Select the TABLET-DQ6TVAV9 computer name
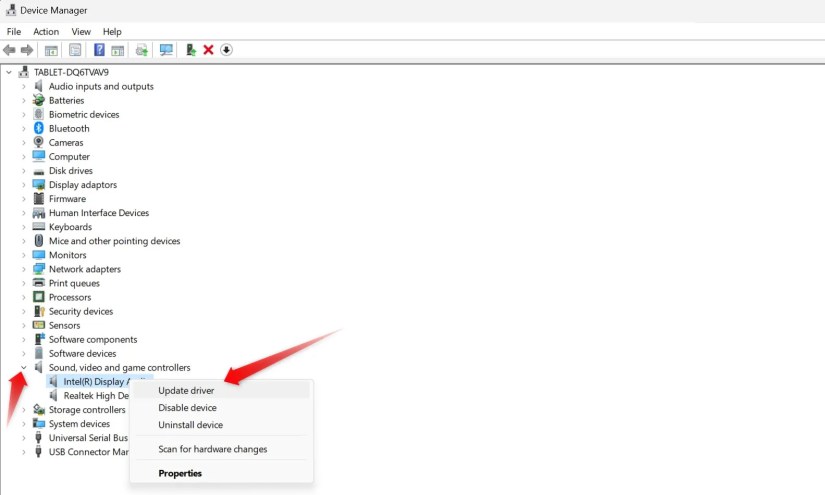The width and height of the screenshot is (825, 495). [x=71, y=72]
